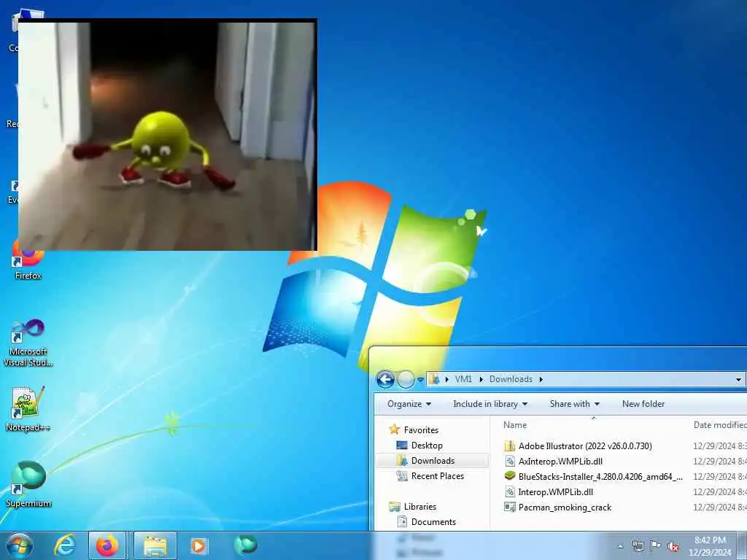Viewport: 747px width, 560px height.
Task: Expand the arrow after VM1 in address bar
Action: click(x=481, y=379)
